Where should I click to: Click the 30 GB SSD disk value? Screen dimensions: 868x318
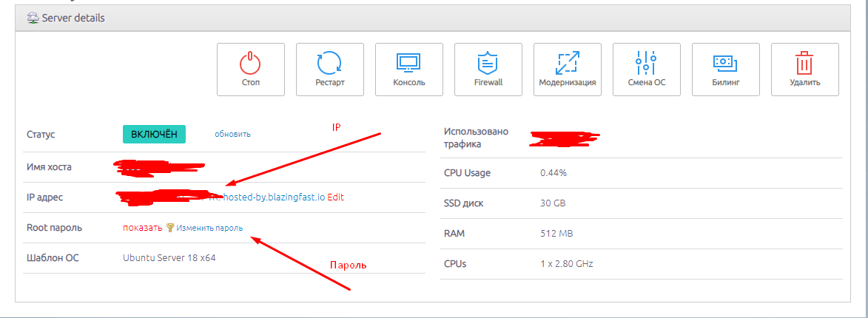tap(552, 203)
